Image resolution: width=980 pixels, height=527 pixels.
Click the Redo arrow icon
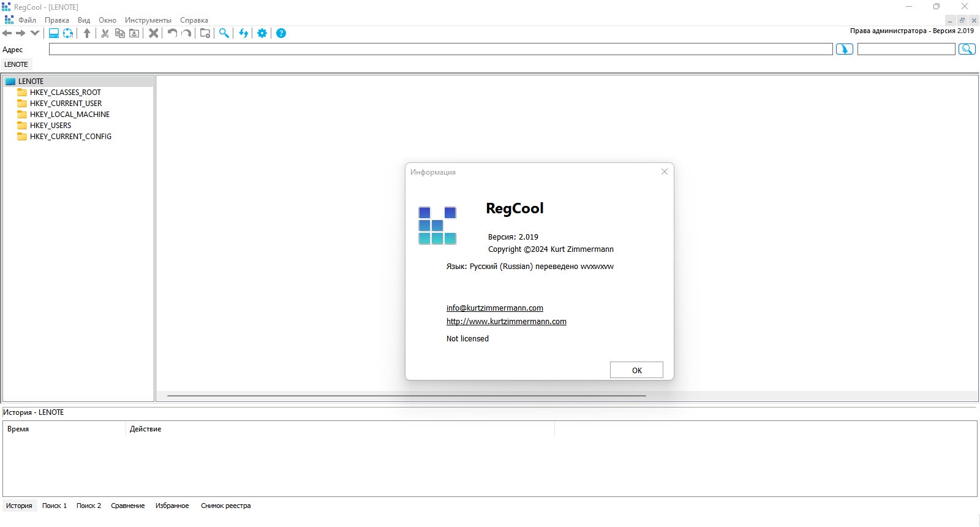click(x=186, y=33)
